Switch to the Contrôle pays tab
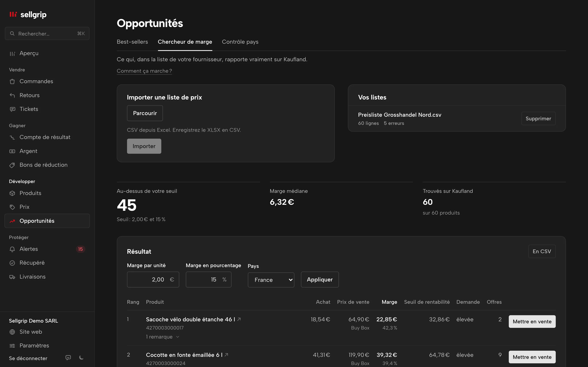 (x=240, y=42)
